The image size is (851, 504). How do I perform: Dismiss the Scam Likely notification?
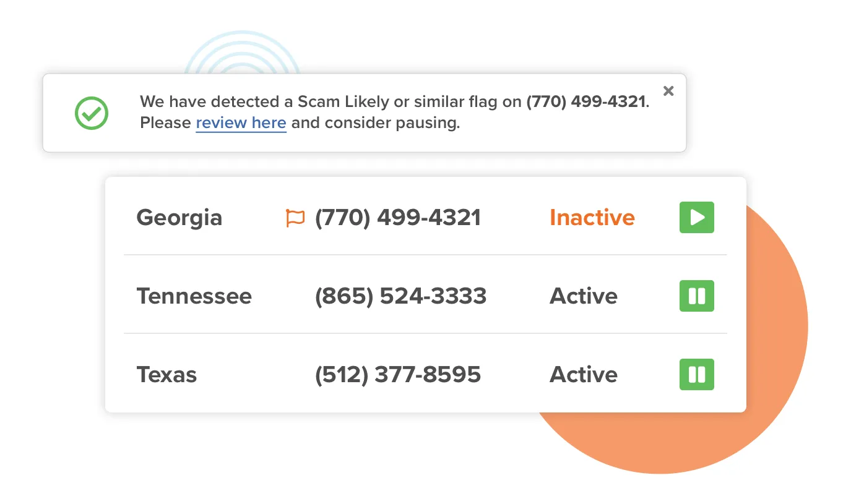click(668, 90)
